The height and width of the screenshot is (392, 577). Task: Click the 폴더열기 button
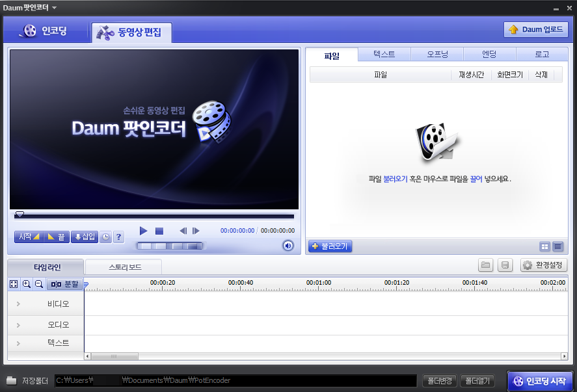(x=477, y=380)
